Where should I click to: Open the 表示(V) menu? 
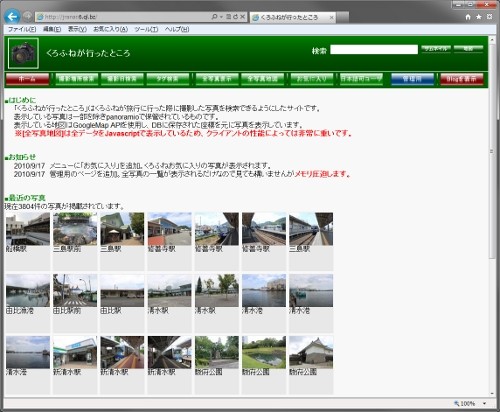coord(77,29)
